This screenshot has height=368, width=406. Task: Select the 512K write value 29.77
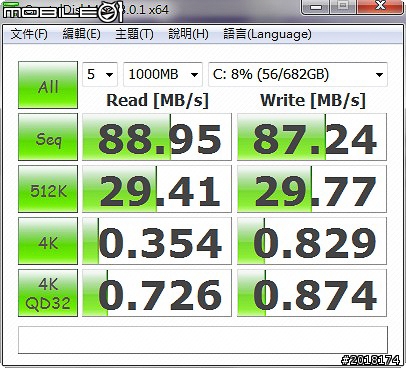[312, 189]
